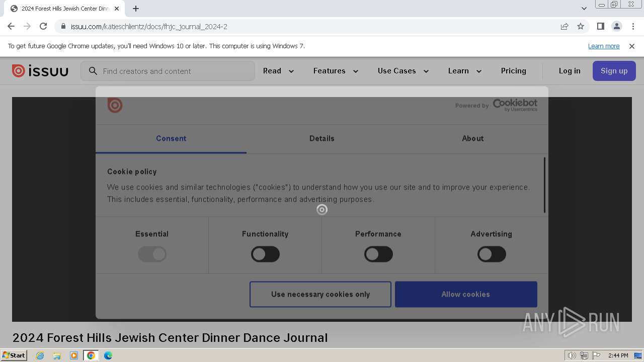Reload the current page
644x362 pixels.
(43, 26)
